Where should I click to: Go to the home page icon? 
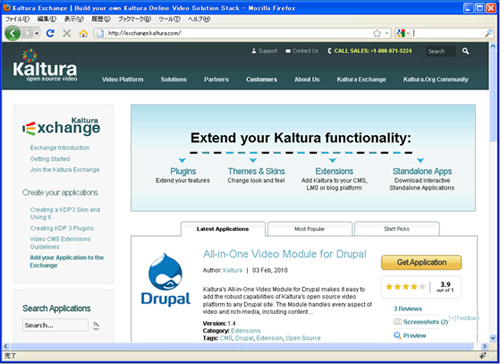pos(83,33)
